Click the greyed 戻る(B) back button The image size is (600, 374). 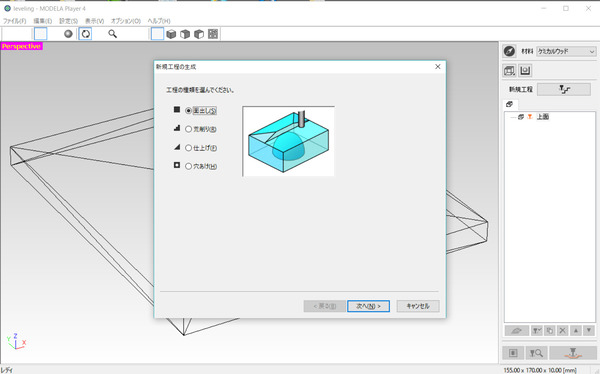(x=324, y=306)
